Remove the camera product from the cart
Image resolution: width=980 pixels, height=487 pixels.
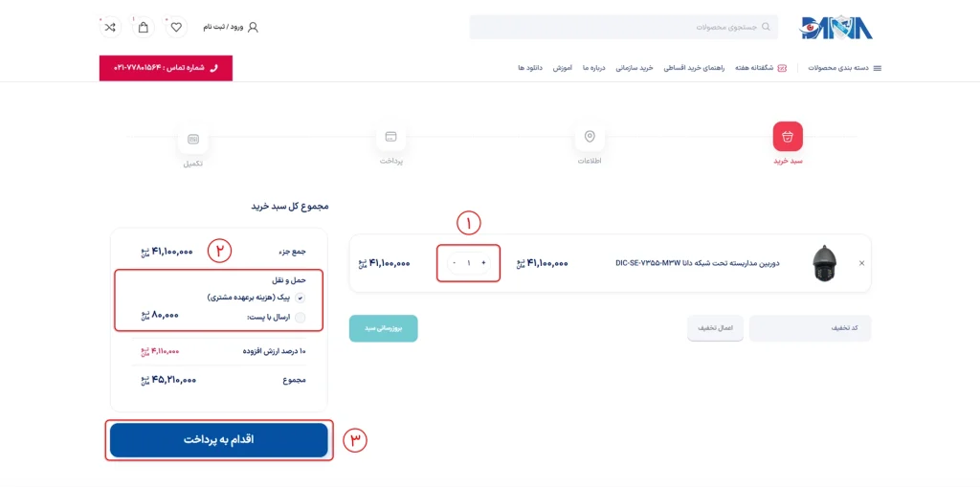point(861,263)
